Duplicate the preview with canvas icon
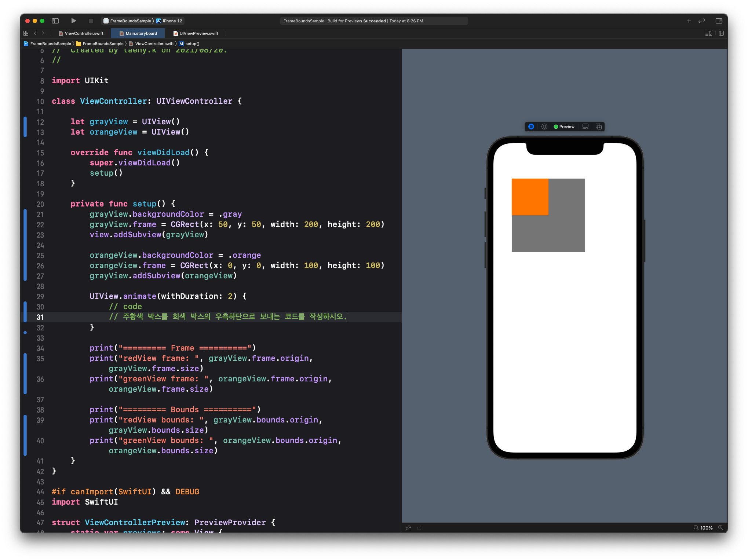Screen dimensions: 748x560 click(599, 127)
